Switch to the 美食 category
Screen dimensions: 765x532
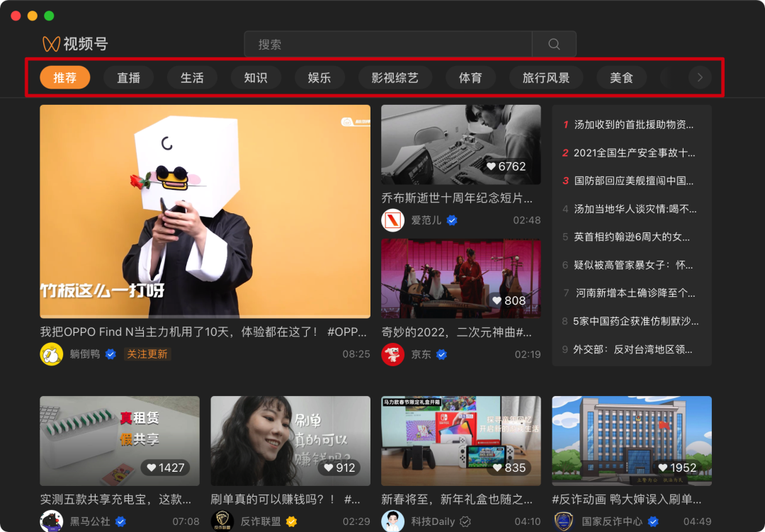(x=621, y=77)
